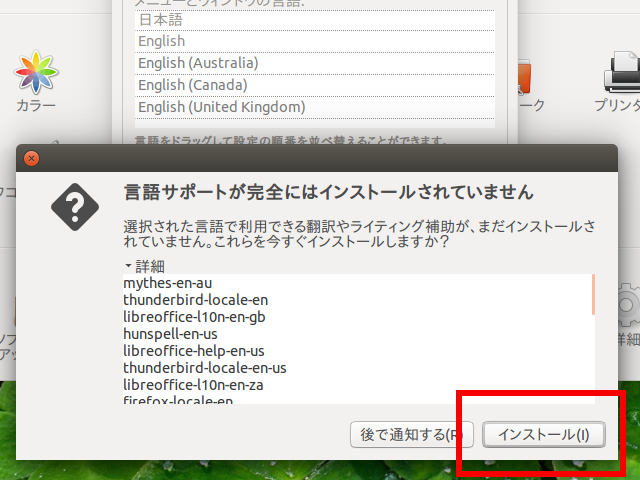
Task: Close the language support dialog
Action: (x=31, y=158)
